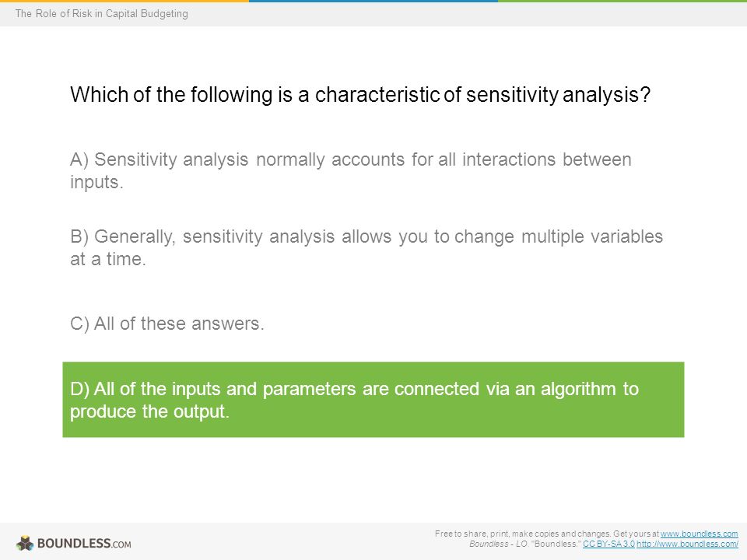Click the orange segment of top bar
Image resolution: width=747 pixels, height=560 pixels.
click(124, 1)
